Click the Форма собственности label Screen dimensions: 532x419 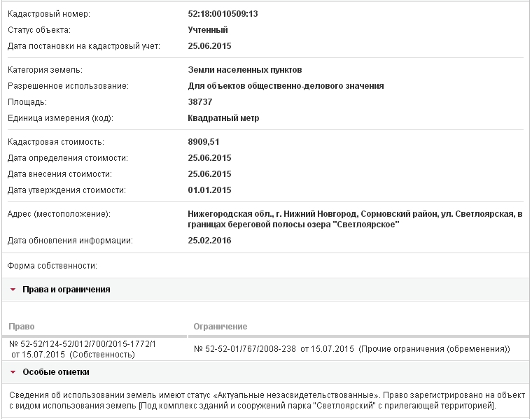[52, 266]
